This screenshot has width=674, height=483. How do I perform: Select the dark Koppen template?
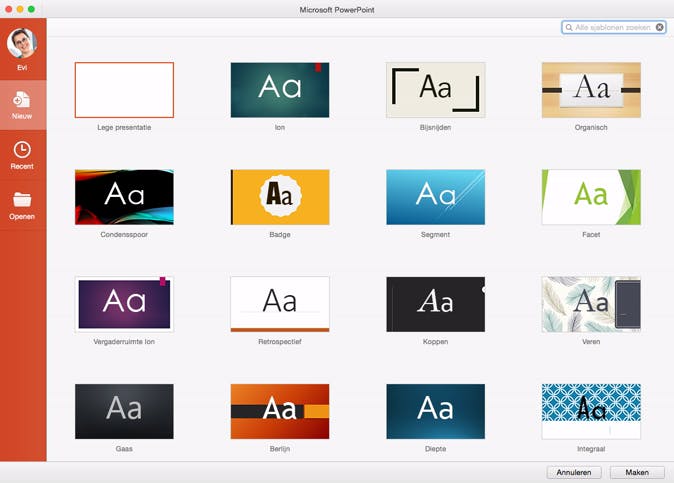pyautogui.click(x=435, y=304)
